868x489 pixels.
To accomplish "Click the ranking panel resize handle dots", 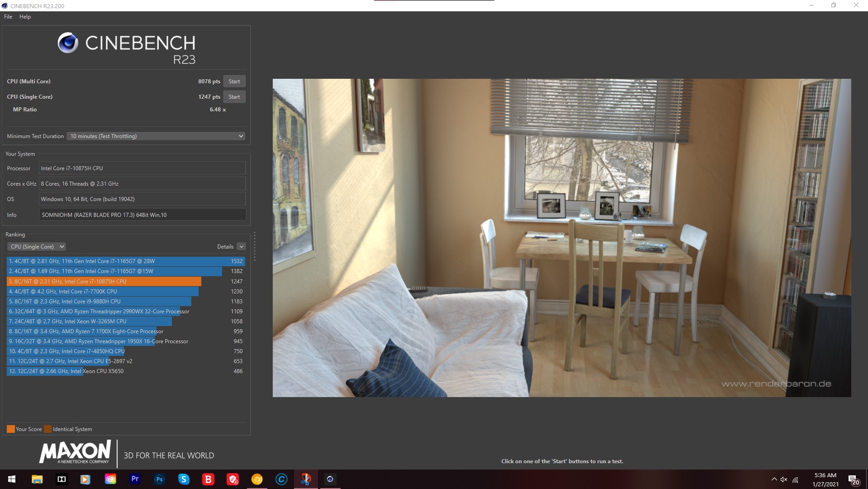I will click(255, 247).
